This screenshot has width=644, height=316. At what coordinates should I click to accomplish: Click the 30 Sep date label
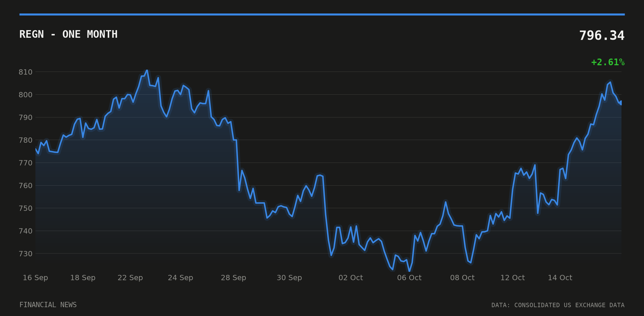pyautogui.click(x=290, y=278)
